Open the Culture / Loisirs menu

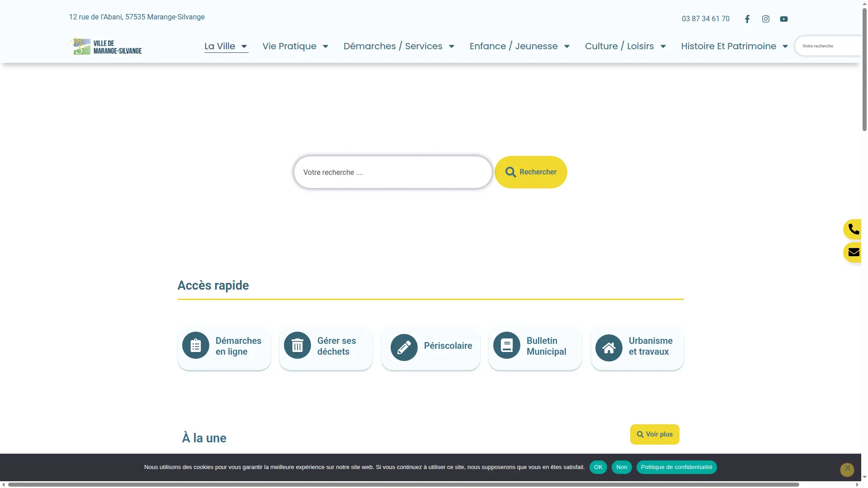(619, 46)
